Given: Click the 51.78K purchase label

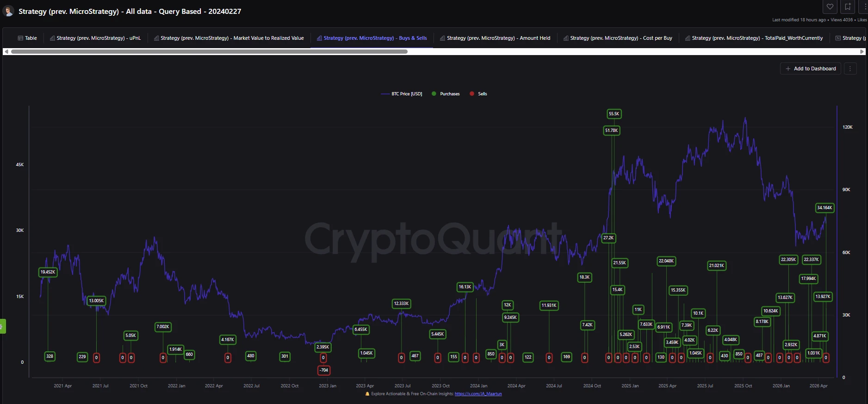Looking at the screenshot, I should click(612, 131).
